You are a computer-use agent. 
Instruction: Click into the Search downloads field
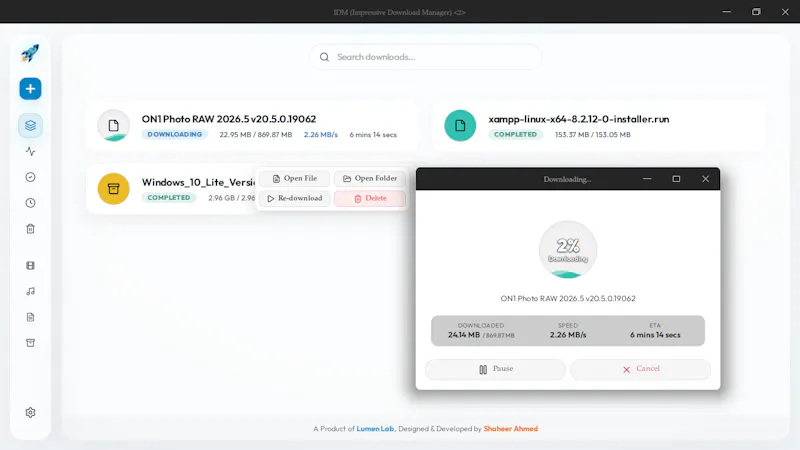[426, 57]
